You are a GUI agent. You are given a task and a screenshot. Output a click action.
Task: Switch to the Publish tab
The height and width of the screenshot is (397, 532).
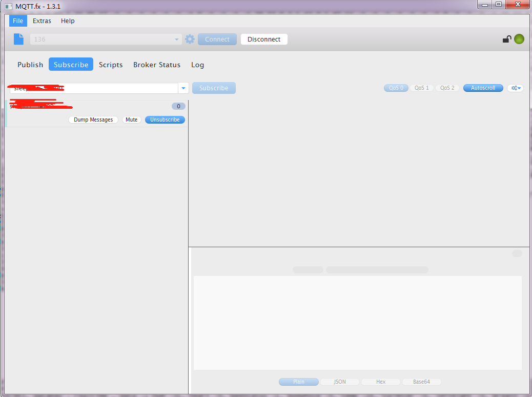[x=30, y=65]
